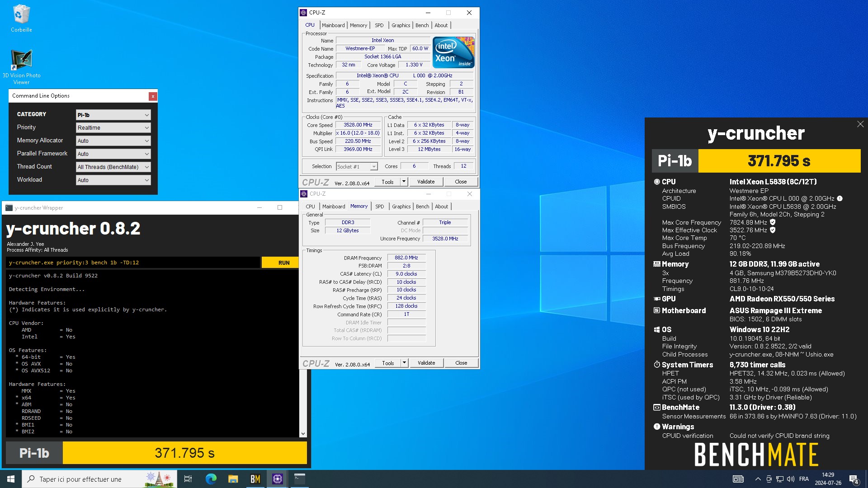Switch to Memory tab in upper CPU-Z

click(x=359, y=25)
